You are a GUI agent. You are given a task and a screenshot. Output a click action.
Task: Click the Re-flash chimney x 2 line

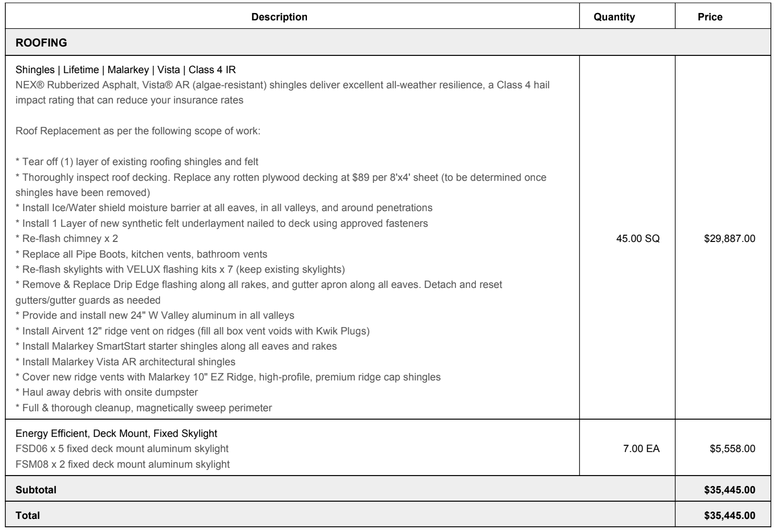pos(67,239)
